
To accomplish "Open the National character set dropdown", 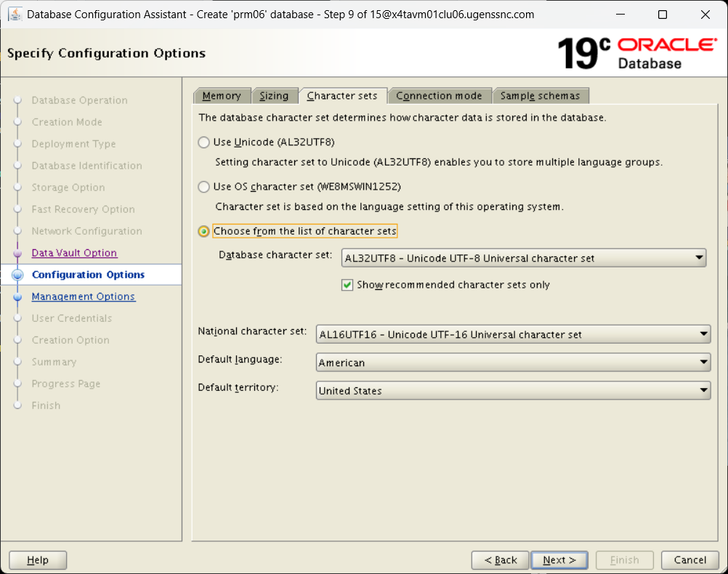I will pyautogui.click(x=513, y=334).
